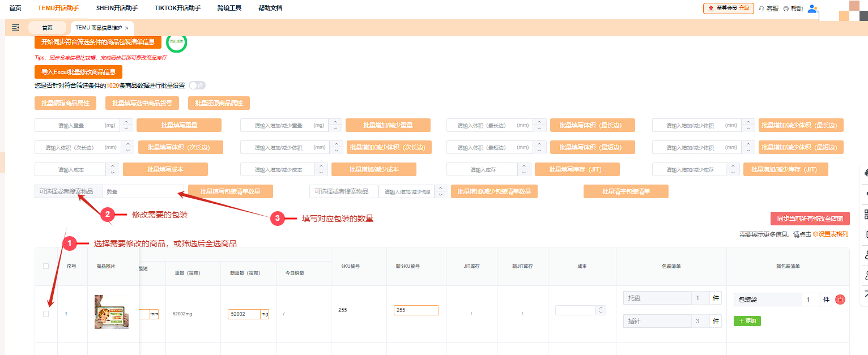This screenshot has width=868, height=355.
Task: Click the green sync-success circle icon
Action: pos(177,43)
